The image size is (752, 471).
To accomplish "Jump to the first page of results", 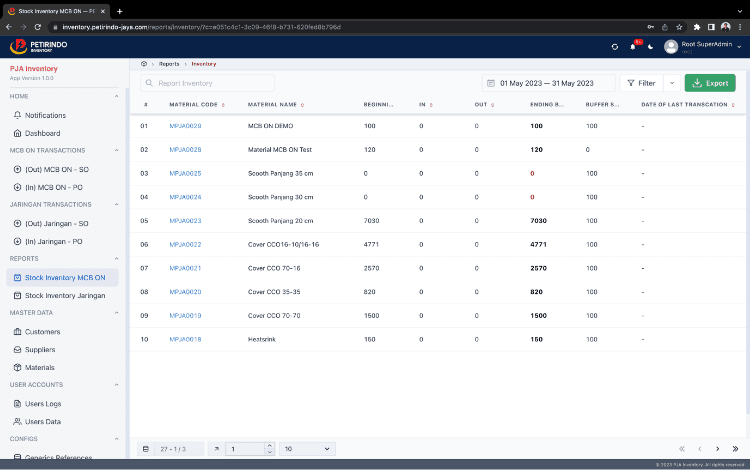I will tap(682, 449).
